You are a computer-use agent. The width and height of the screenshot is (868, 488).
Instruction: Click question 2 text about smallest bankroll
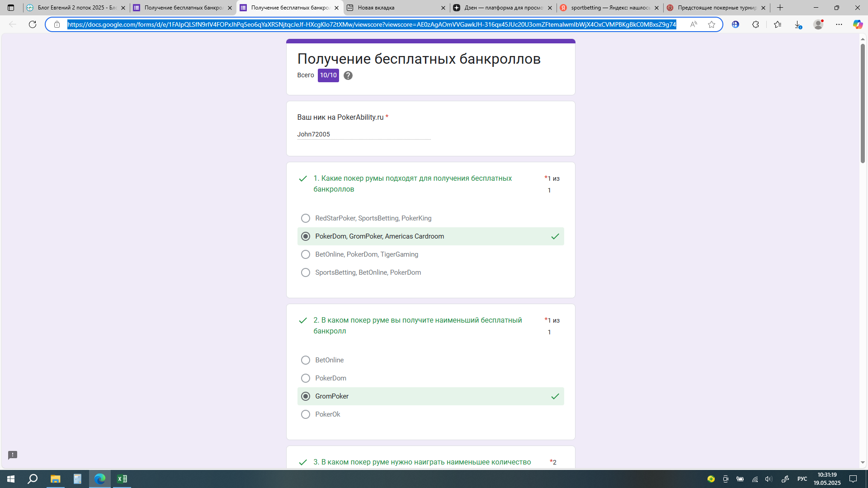point(418,326)
